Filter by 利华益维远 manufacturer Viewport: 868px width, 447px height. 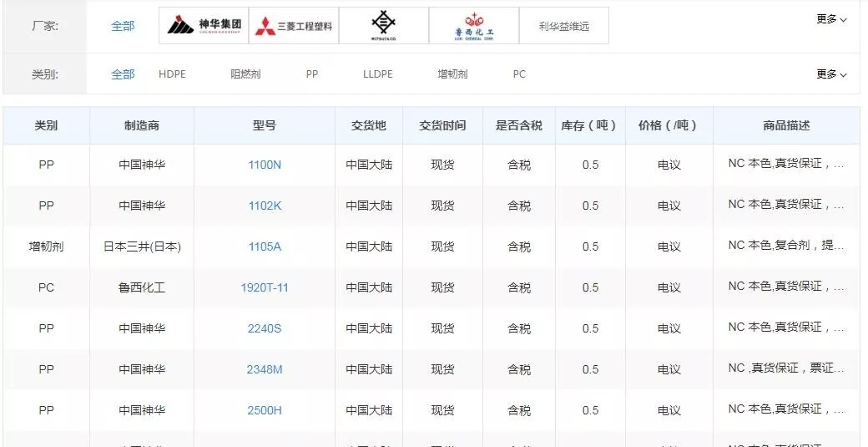click(564, 26)
